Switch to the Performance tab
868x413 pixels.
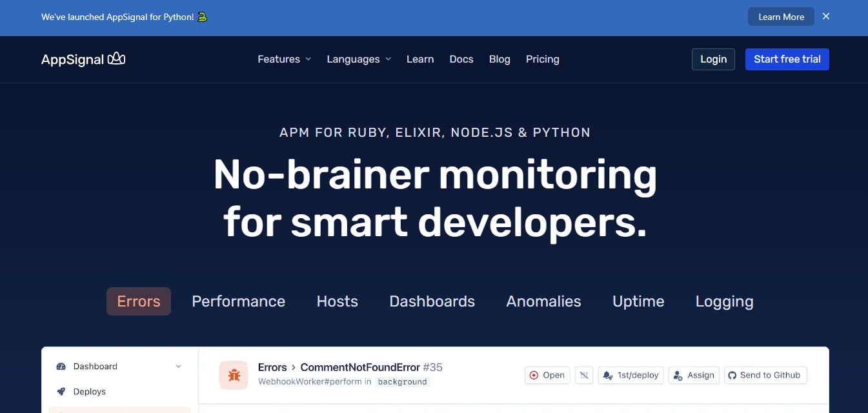click(x=239, y=301)
